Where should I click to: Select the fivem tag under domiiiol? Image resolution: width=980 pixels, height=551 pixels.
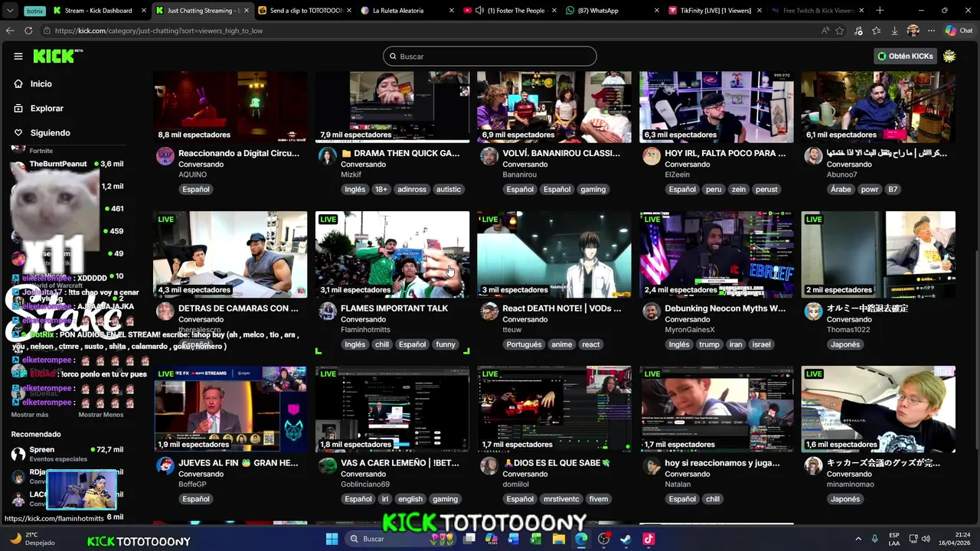pos(599,499)
